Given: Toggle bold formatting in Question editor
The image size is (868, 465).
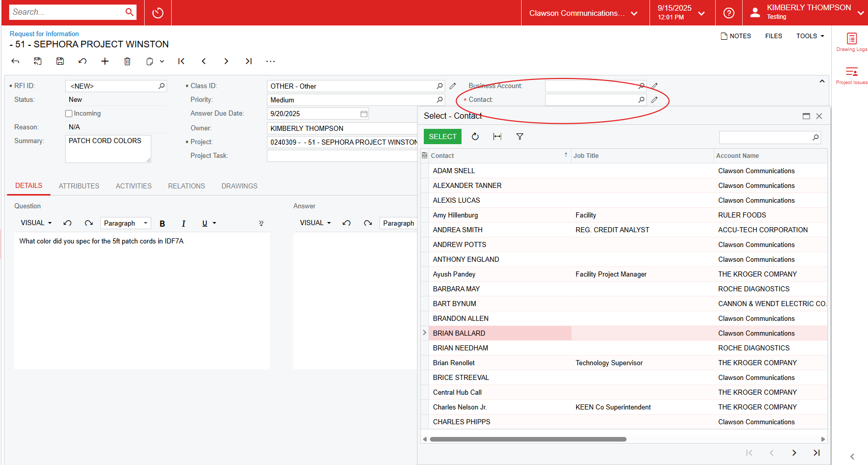Looking at the screenshot, I should pos(162,224).
